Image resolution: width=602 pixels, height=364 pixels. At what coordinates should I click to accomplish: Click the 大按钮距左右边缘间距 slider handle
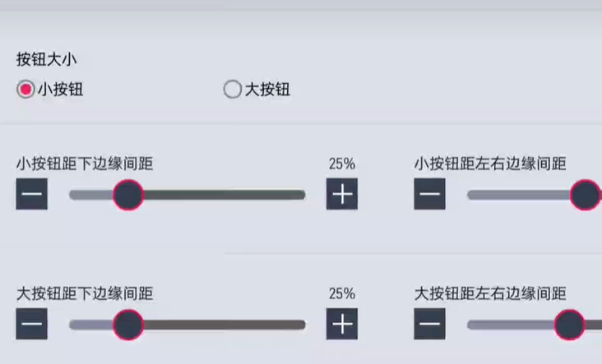coord(569,325)
